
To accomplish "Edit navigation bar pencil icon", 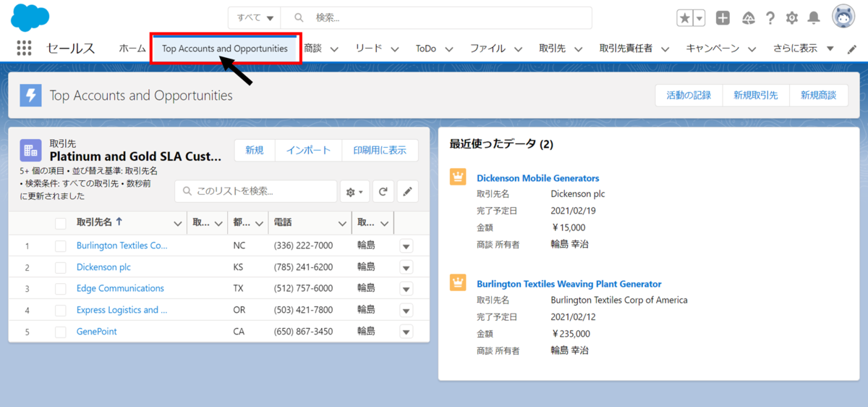I will [x=851, y=49].
